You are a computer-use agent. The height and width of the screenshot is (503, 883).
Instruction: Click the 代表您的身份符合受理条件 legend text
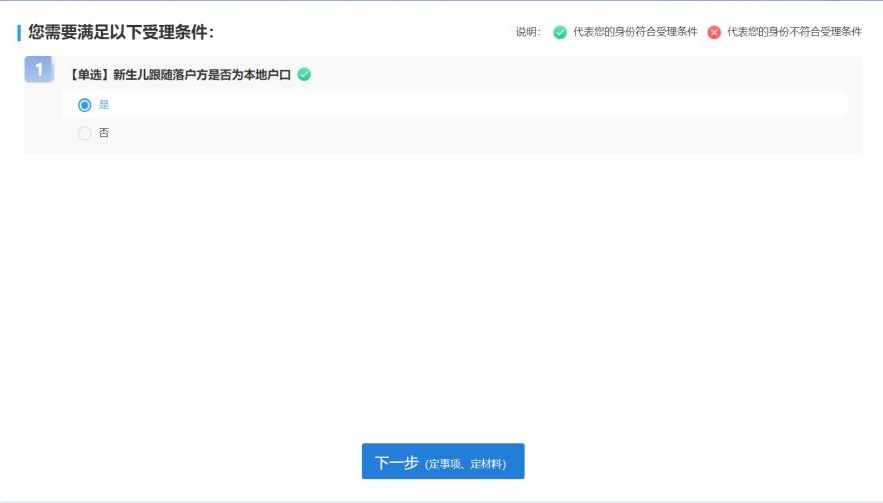tap(635, 32)
